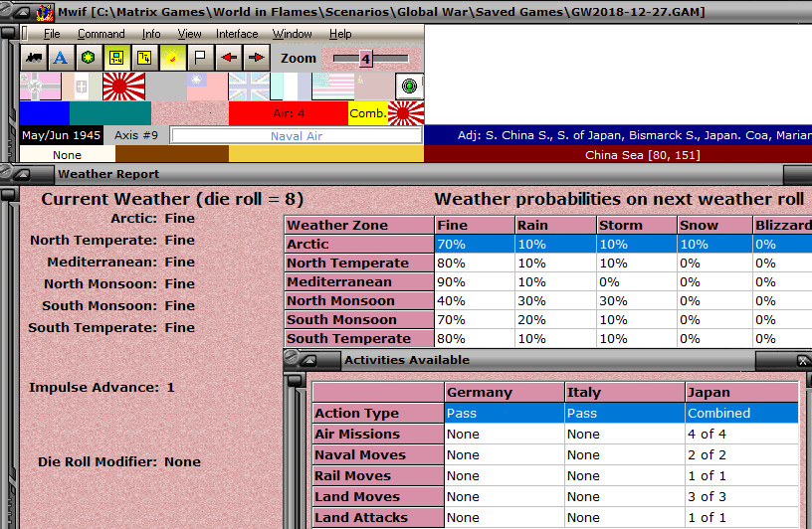
Task: Click the 'Axis #9' impulse label
Action: (135, 135)
